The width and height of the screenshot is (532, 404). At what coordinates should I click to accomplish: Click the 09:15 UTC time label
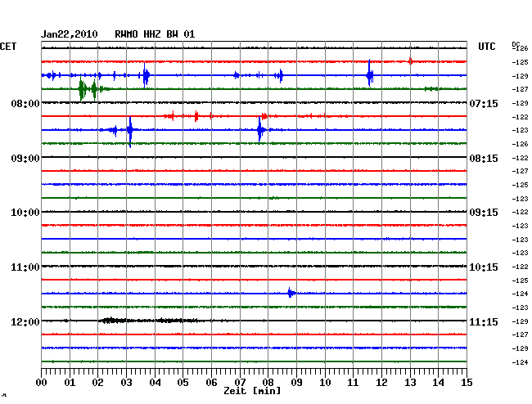[484, 213]
